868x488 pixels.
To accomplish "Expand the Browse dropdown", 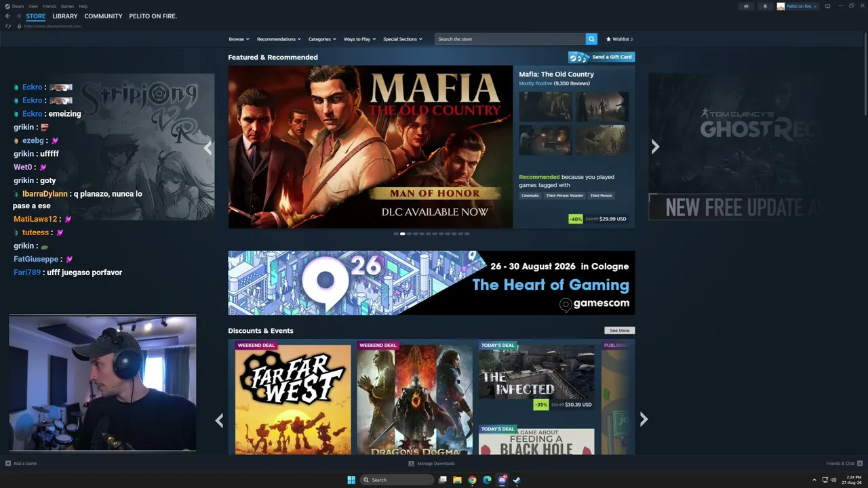I will [x=239, y=39].
